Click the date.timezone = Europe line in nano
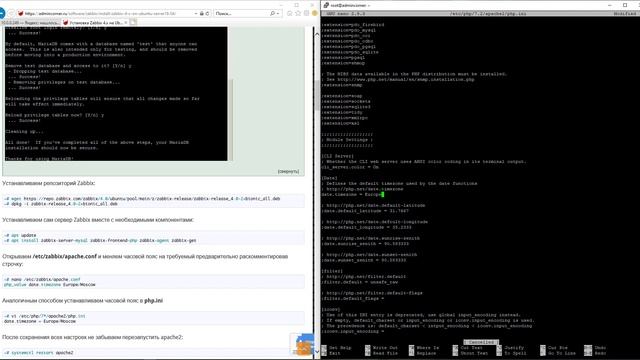Image resolution: width=640 pixels, height=360 pixels. click(x=352, y=195)
